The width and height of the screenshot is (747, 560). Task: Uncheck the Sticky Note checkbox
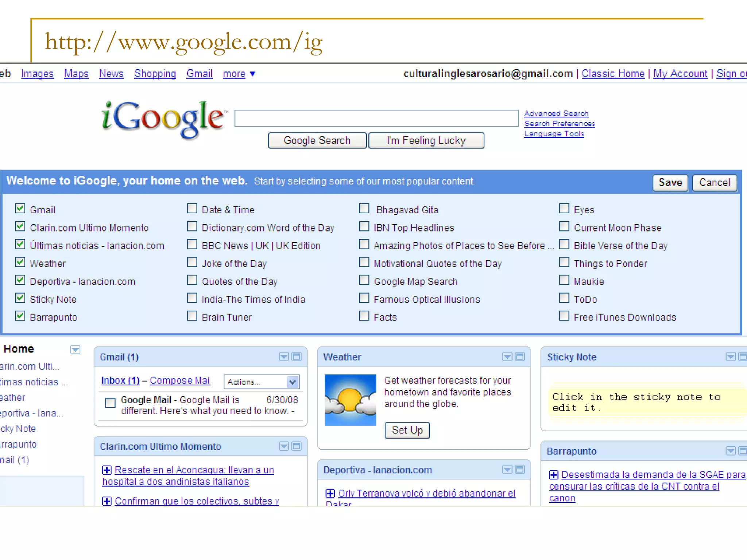[20, 298]
